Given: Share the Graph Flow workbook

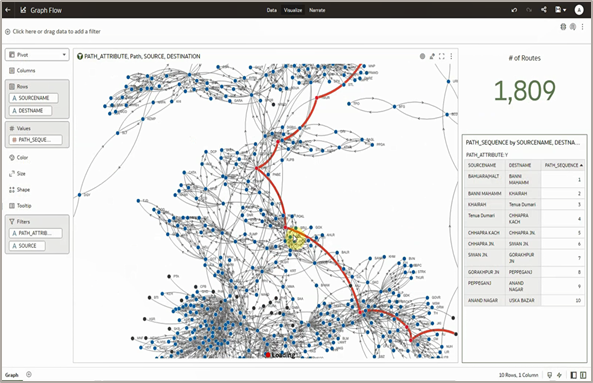Looking at the screenshot, I should [x=544, y=10].
